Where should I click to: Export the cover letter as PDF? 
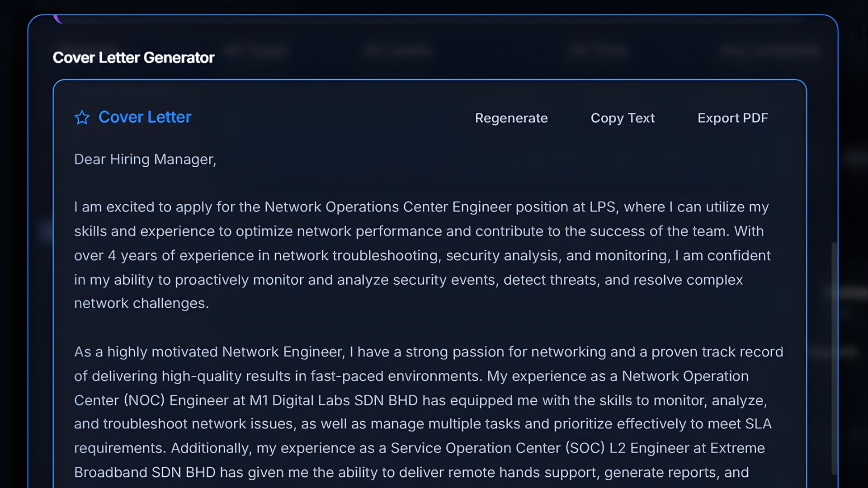732,118
